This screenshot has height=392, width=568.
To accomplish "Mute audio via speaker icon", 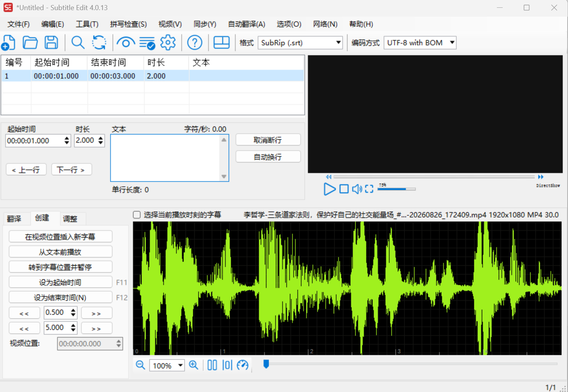I will 357,189.
